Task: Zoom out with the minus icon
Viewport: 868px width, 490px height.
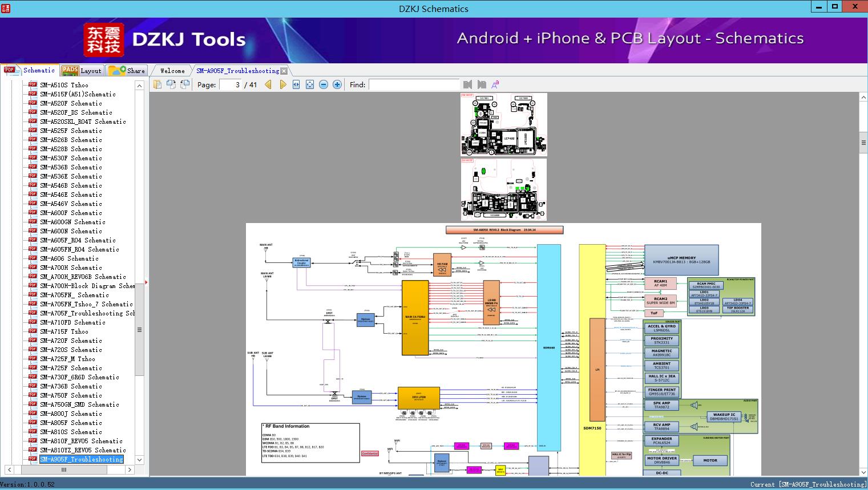Action: [324, 84]
